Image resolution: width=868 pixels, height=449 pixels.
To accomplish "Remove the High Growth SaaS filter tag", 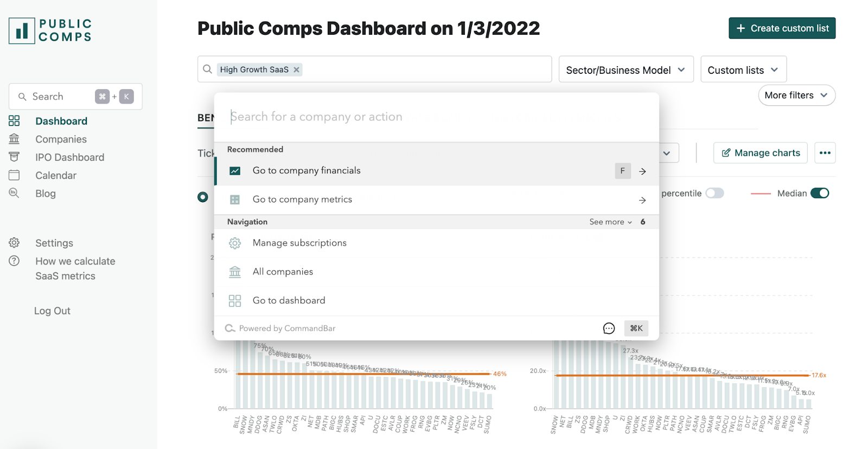I will [296, 69].
